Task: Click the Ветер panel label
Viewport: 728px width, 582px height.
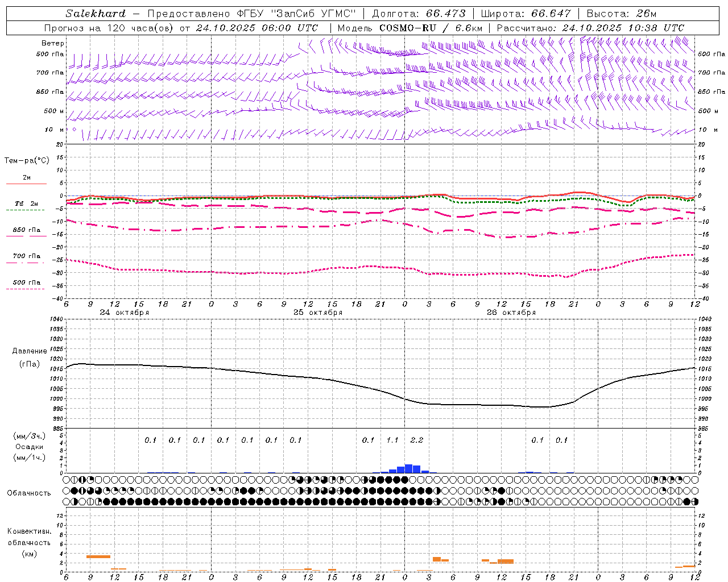Action: point(53,43)
